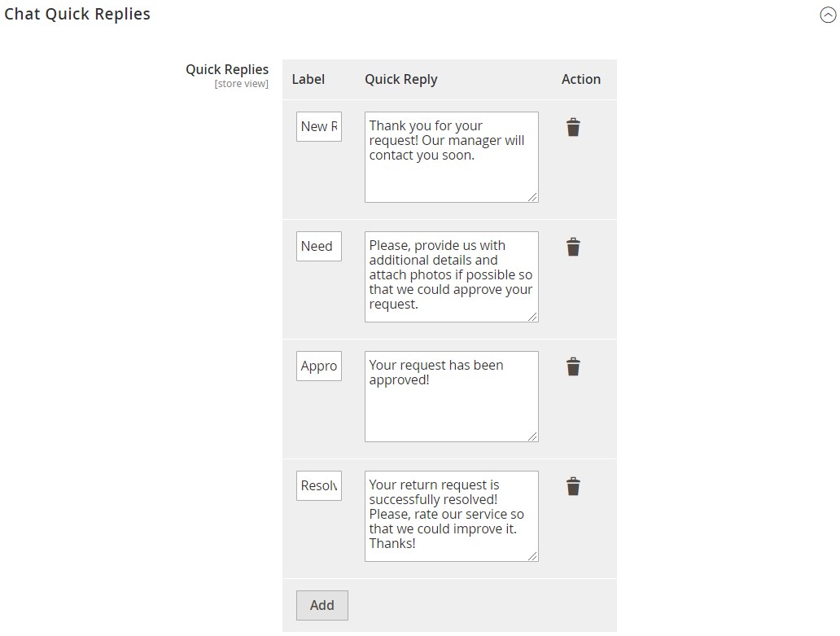Click the 'Your return request is successfully resolved' textarea

click(451, 515)
